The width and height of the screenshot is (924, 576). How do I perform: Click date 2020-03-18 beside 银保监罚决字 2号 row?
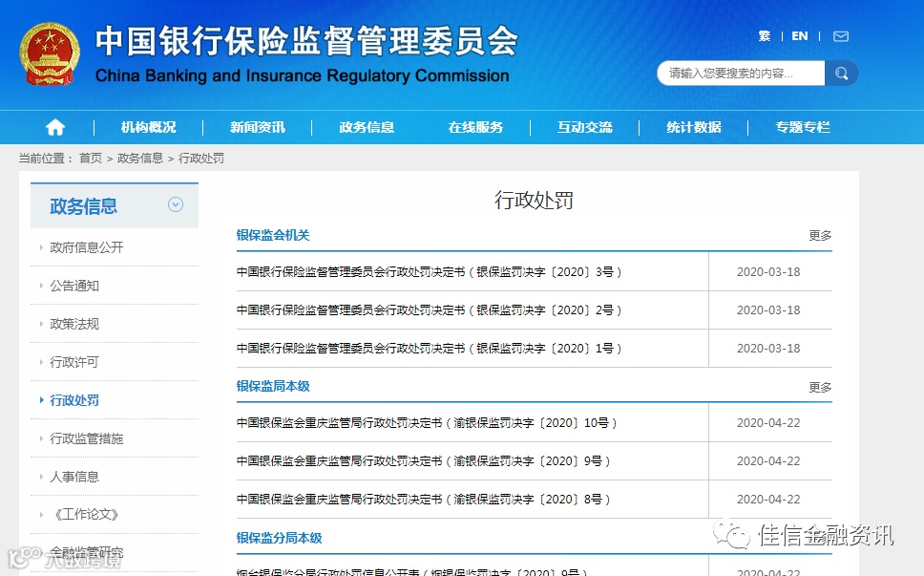pyautogui.click(x=768, y=310)
